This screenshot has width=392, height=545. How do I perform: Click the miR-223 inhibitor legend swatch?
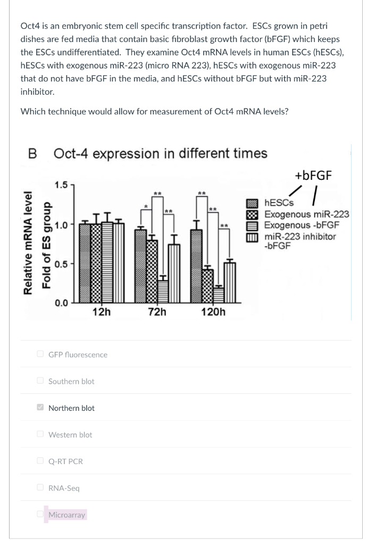tap(253, 237)
